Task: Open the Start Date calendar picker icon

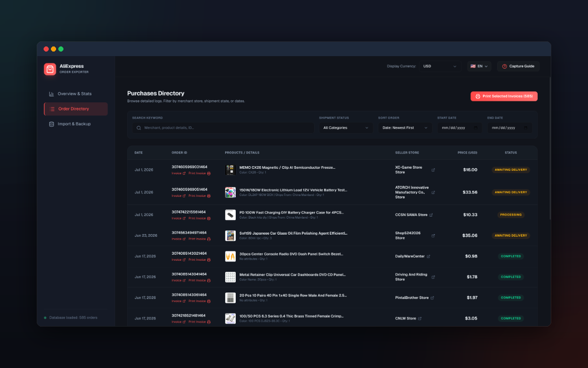Action: coord(475,128)
